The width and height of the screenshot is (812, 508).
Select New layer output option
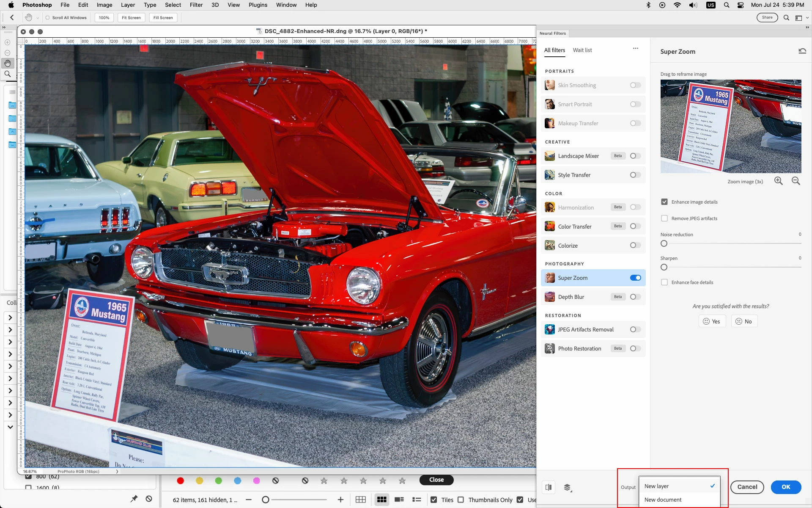tap(656, 486)
